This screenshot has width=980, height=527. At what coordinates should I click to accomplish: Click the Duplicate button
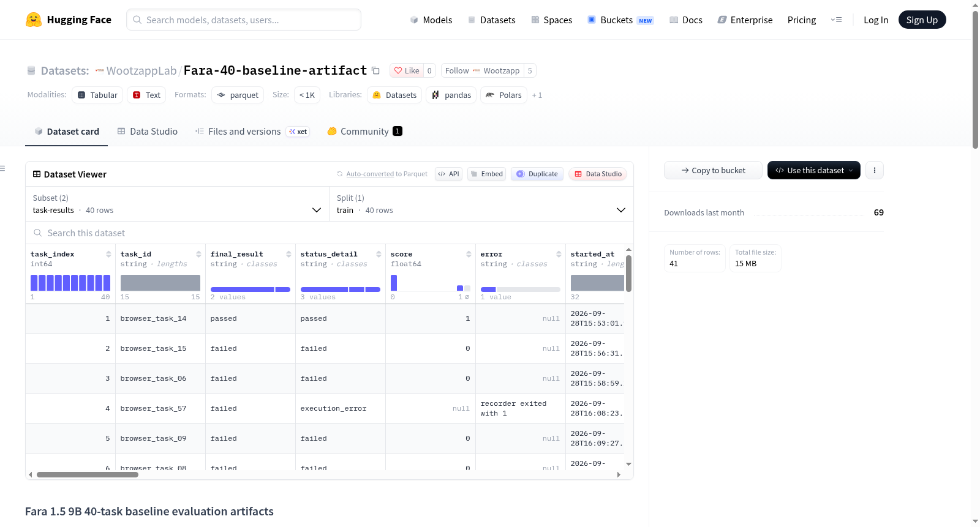pos(537,174)
